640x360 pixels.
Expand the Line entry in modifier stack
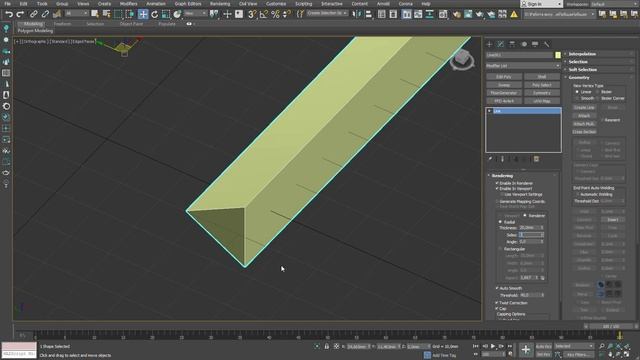pos(489,111)
